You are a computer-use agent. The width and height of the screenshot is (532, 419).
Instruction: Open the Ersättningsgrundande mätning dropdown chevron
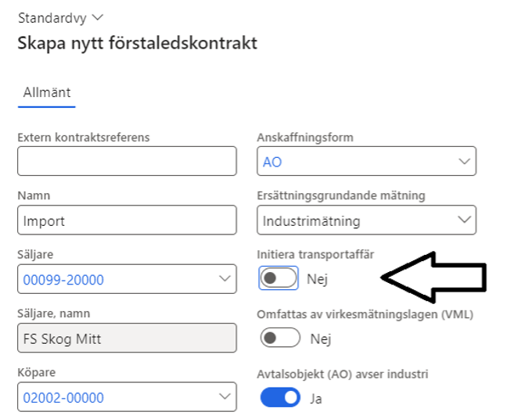(465, 220)
